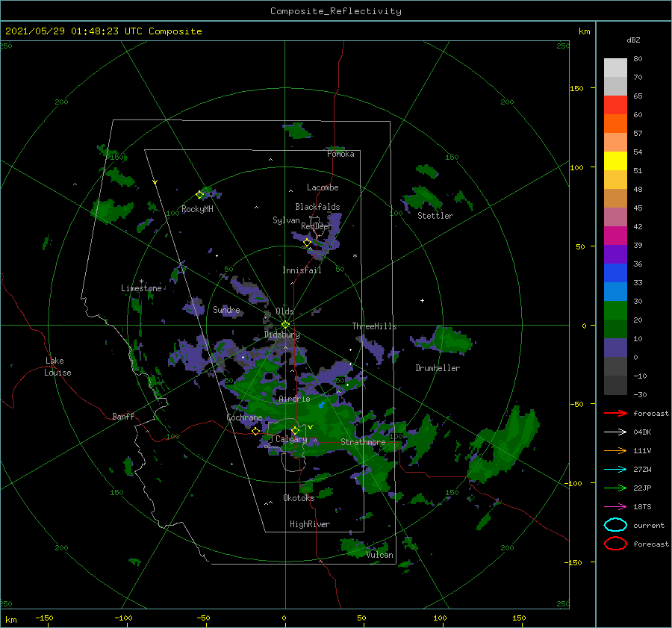Click yellow diamond marker above Calgary label
672x628 pixels.
click(x=295, y=430)
